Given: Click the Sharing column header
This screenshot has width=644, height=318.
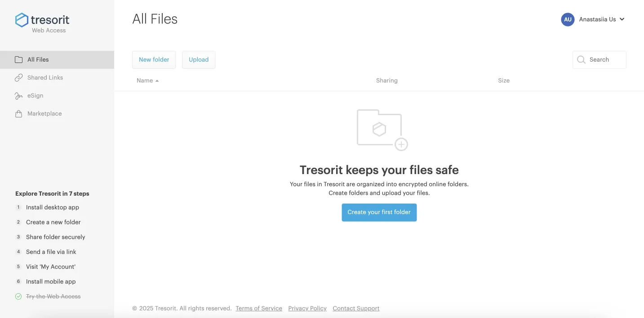Looking at the screenshot, I should (x=386, y=80).
